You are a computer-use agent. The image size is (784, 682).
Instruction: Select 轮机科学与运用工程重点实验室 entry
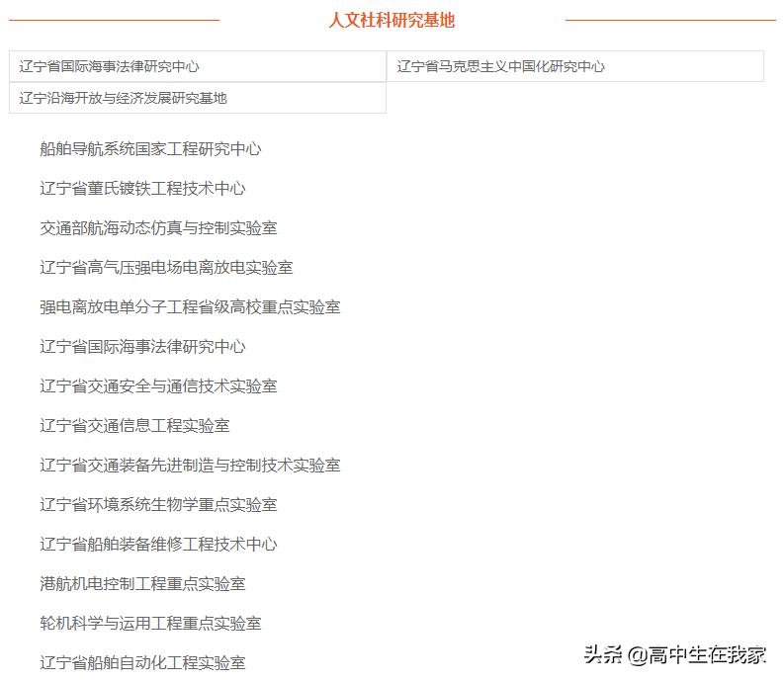tap(150, 623)
